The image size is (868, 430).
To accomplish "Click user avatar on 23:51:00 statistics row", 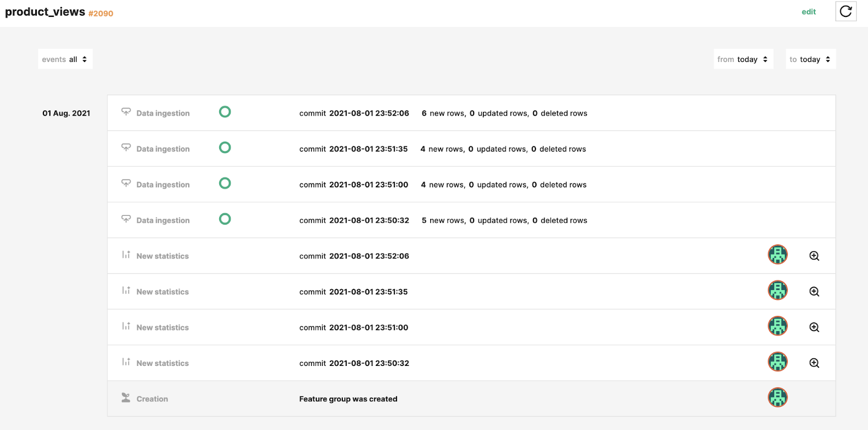I will (x=777, y=326).
